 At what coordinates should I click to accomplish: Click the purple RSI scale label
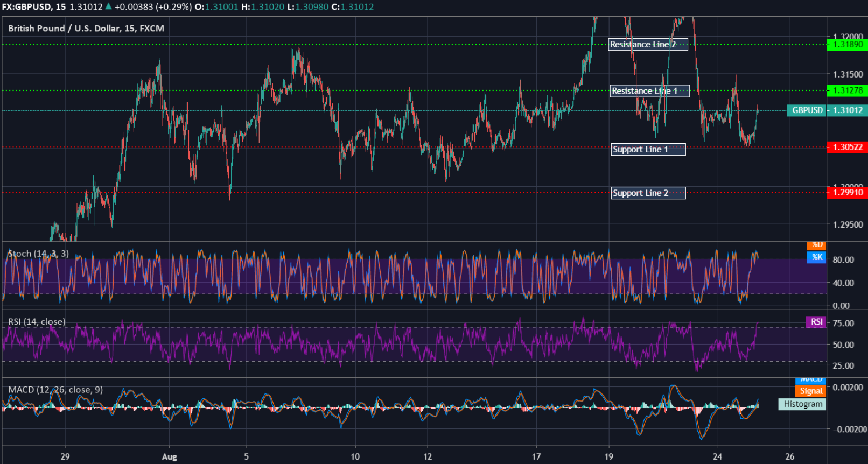[x=816, y=322]
